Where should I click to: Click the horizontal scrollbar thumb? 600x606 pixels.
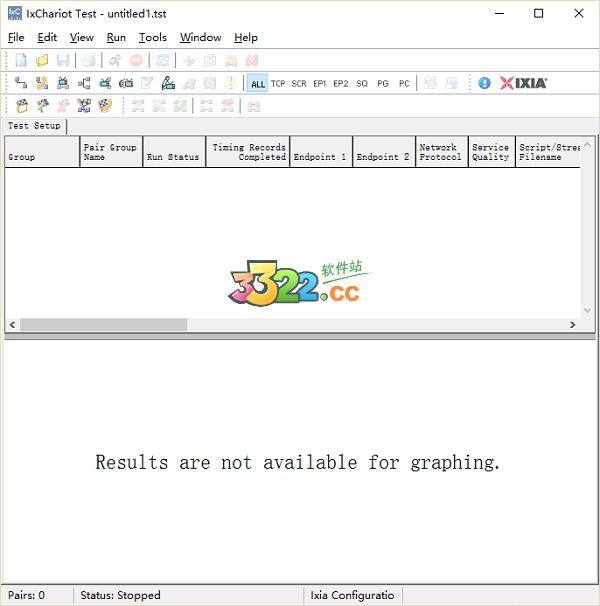click(x=104, y=325)
